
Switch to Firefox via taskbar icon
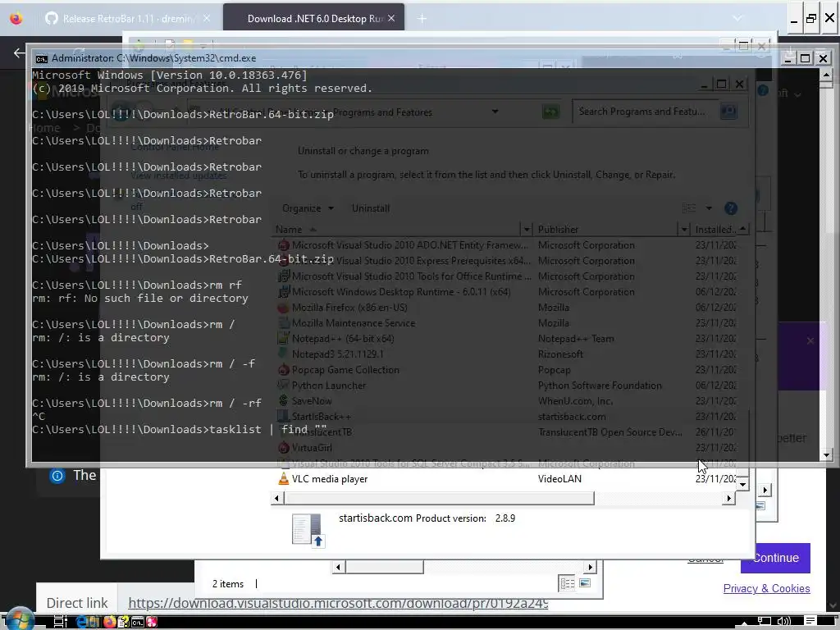point(109,622)
